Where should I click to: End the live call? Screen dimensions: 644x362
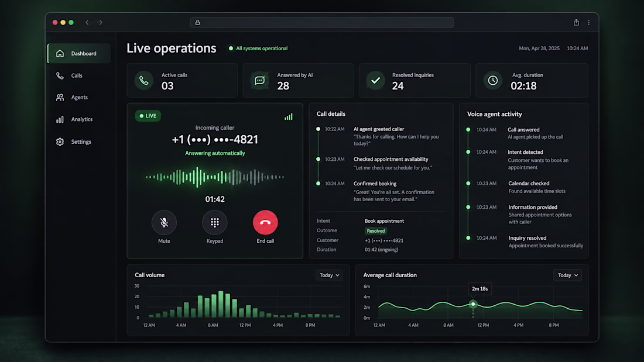(265, 222)
